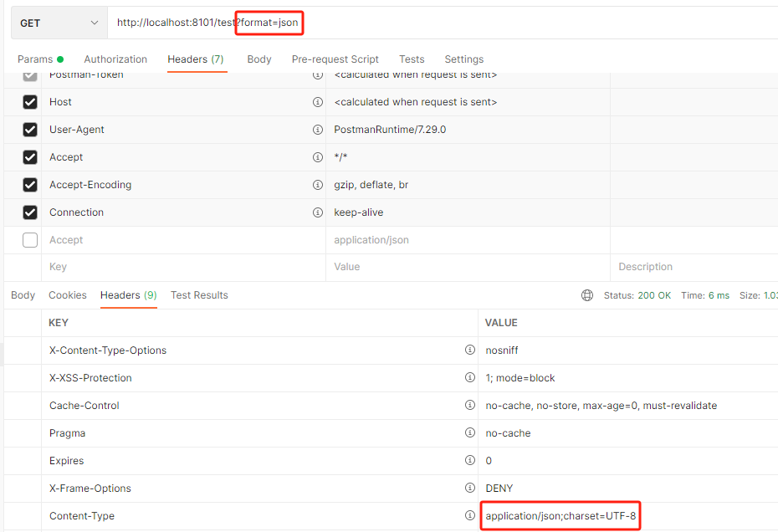Uncheck the Accept-Encoding header checkbox
This screenshot has width=778, height=532.
click(x=30, y=185)
